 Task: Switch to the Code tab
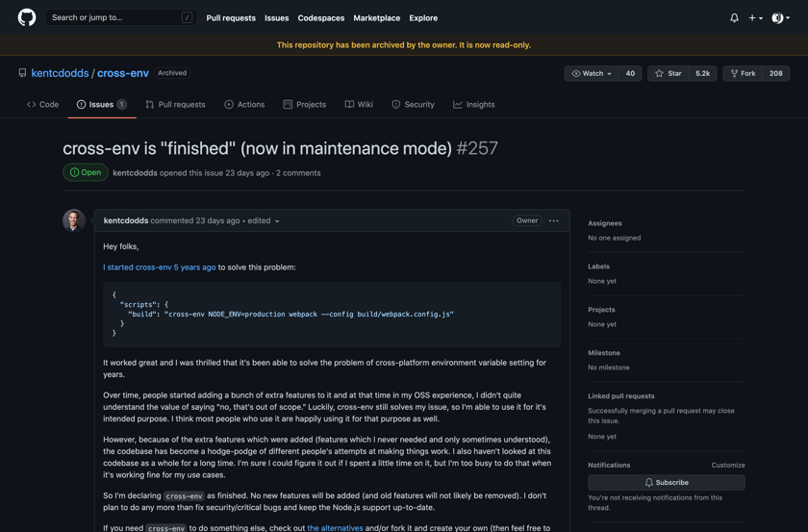42,104
